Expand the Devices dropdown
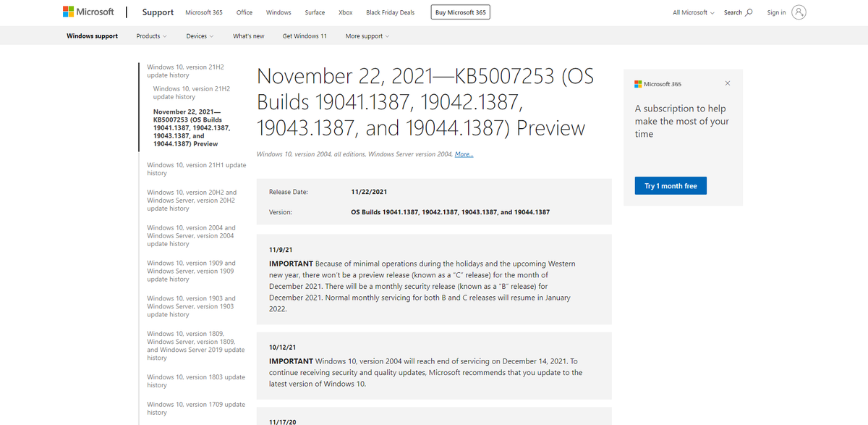The image size is (868, 425). (200, 36)
